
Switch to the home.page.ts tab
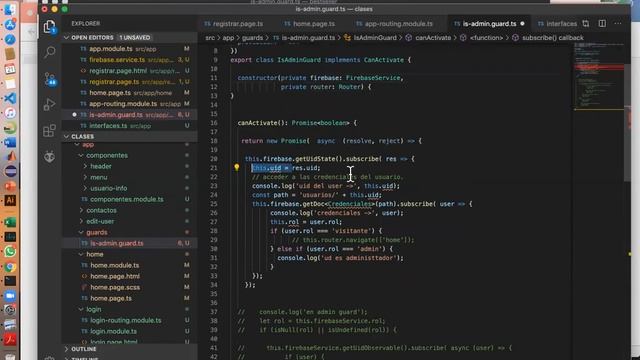pos(309,24)
